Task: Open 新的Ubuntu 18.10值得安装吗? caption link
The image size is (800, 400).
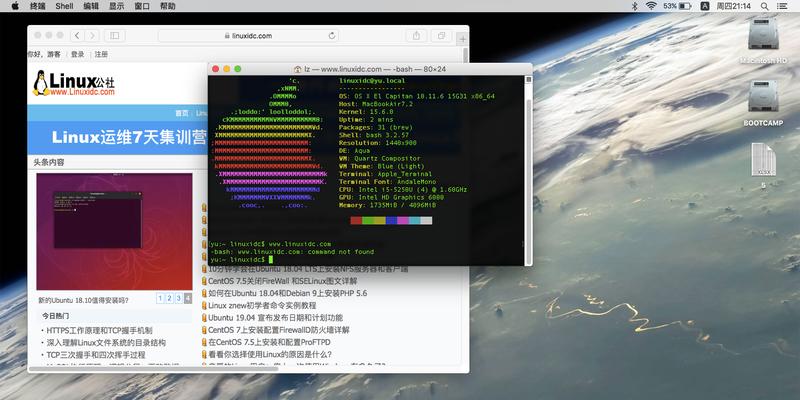Action: pos(83,301)
